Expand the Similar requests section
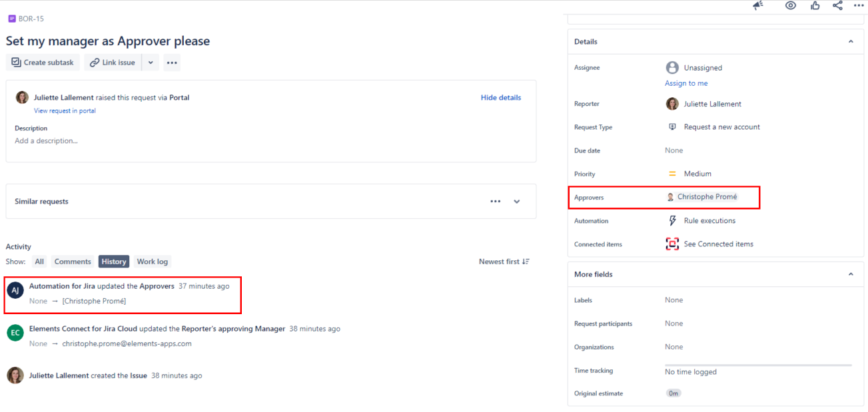868x412 pixels. (x=517, y=202)
